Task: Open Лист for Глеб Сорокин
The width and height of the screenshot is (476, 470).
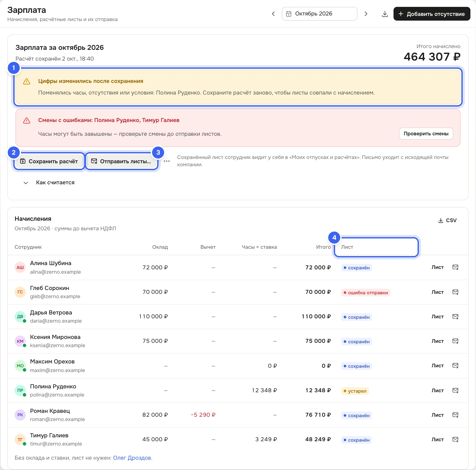Action: tap(438, 292)
